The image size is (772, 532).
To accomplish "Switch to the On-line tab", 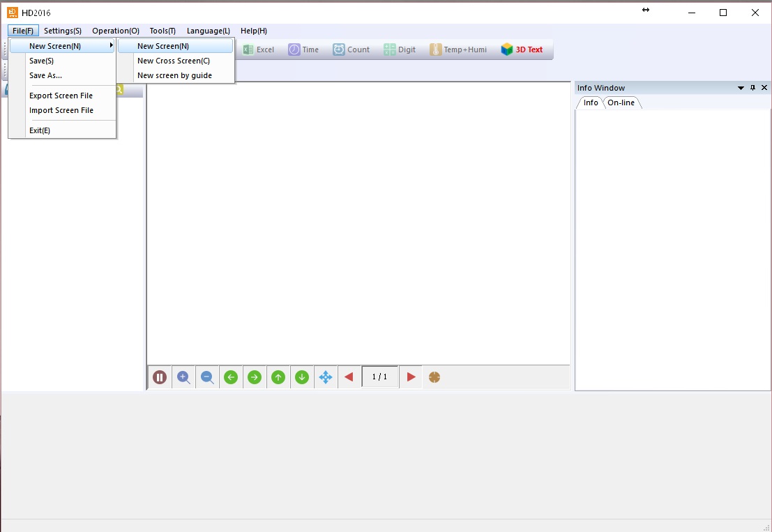I will point(621,102).
